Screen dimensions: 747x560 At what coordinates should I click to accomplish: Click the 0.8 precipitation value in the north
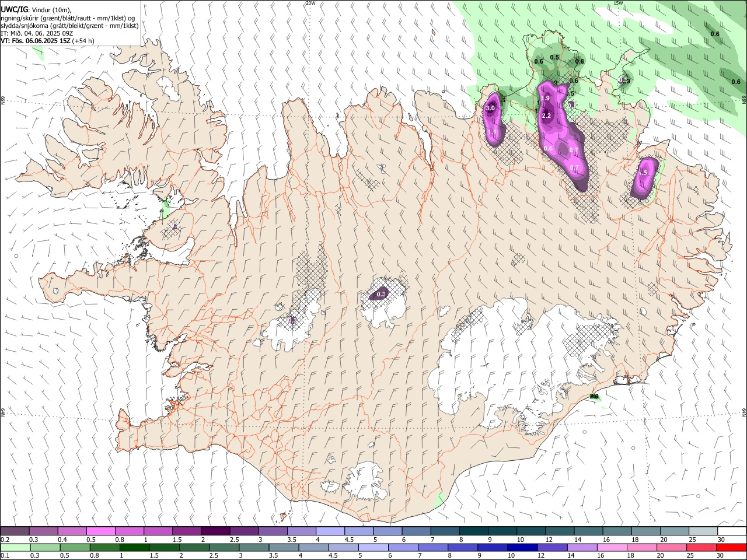point(580,61)
